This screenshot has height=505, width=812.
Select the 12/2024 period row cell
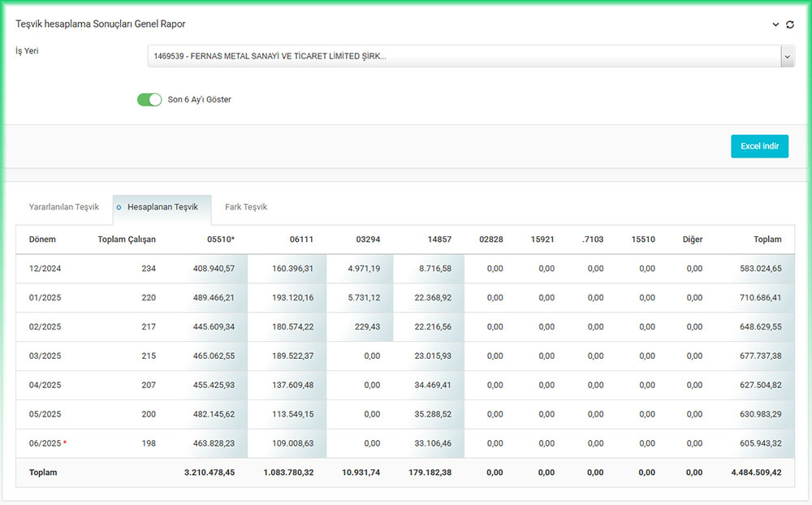coord(45,269)
